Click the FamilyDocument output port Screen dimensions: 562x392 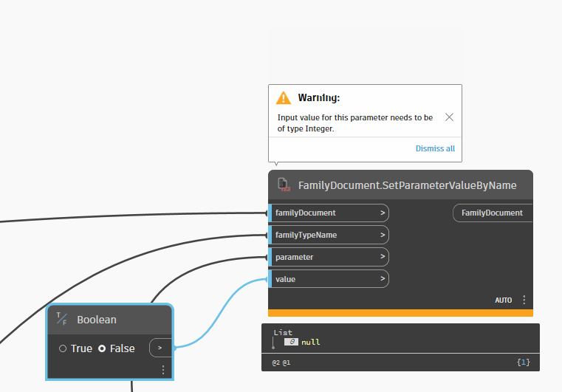pos(493,213)
